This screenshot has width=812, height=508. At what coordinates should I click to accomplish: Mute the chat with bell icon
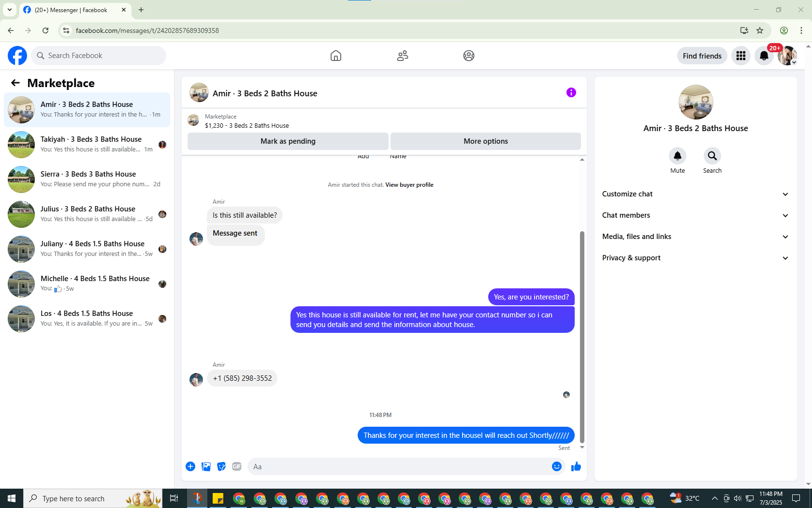tap(678, 156)
